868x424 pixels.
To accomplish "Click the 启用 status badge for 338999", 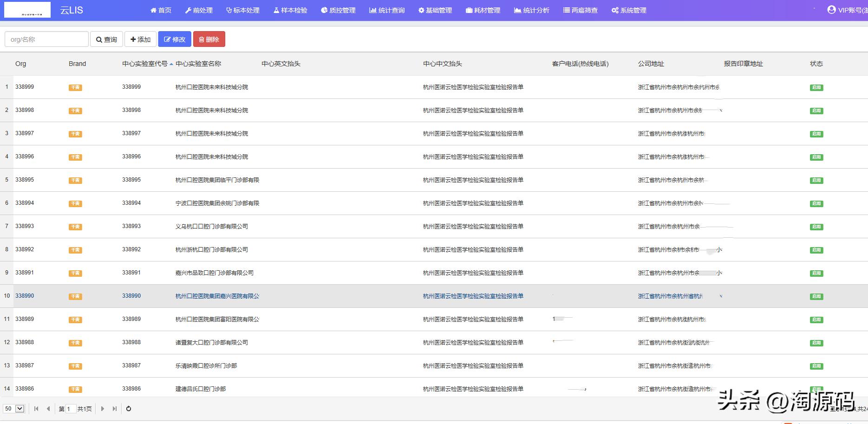I will (816, 87).
